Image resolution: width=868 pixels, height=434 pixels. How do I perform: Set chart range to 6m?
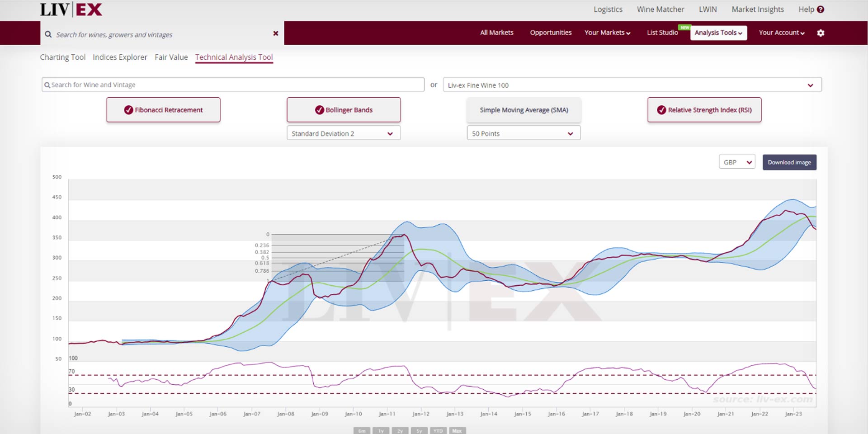coord(362,431)
